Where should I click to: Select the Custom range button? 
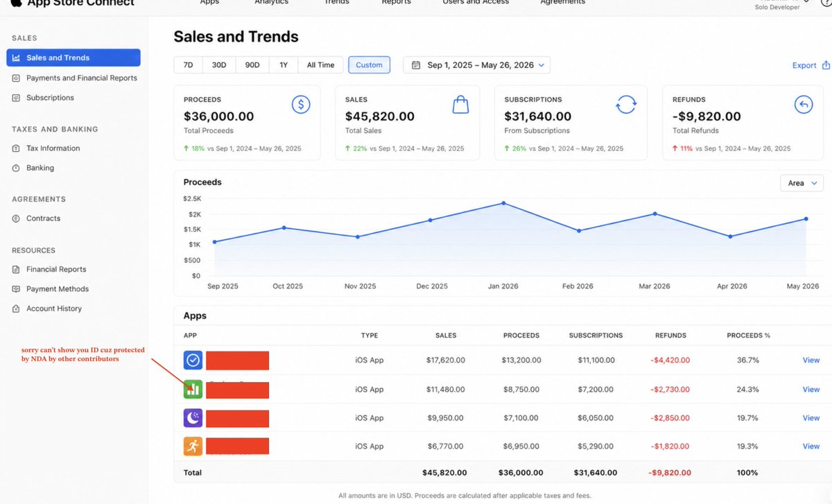point(369,65)
